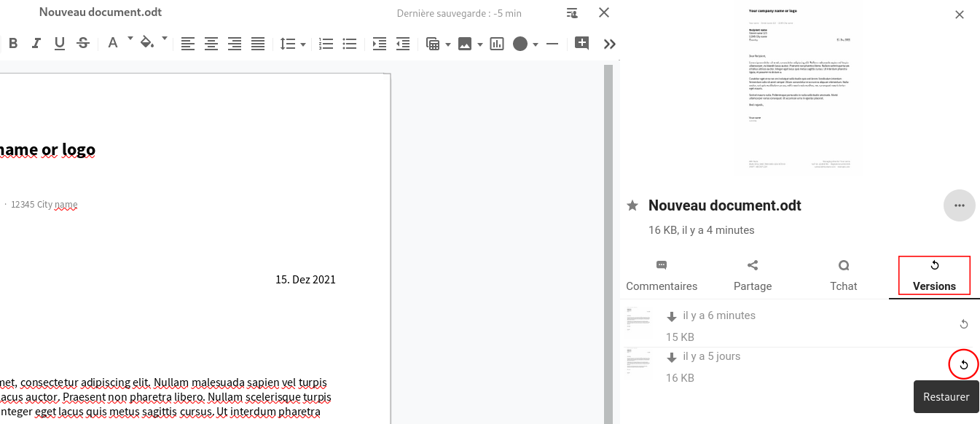
Task: Increase paragraph indent
Action: pyautogui.click(x=380, y=44)
